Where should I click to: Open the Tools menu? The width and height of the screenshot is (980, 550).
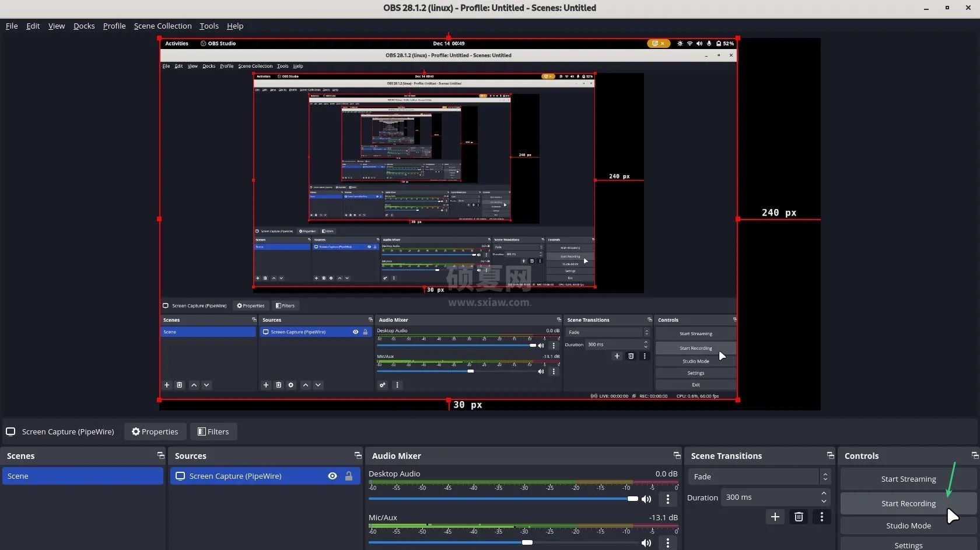point(209,26)
